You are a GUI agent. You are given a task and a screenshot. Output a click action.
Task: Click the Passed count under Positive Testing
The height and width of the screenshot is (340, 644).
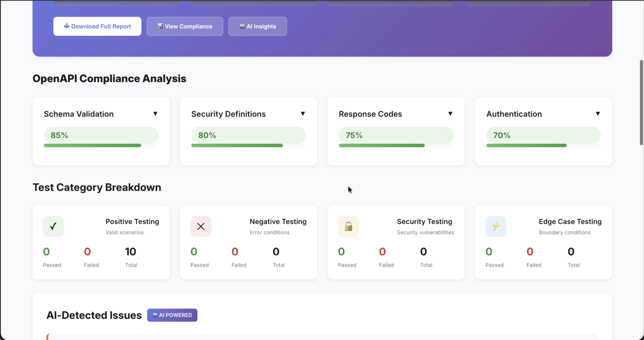pyautogui.click(x=46, y=251)
